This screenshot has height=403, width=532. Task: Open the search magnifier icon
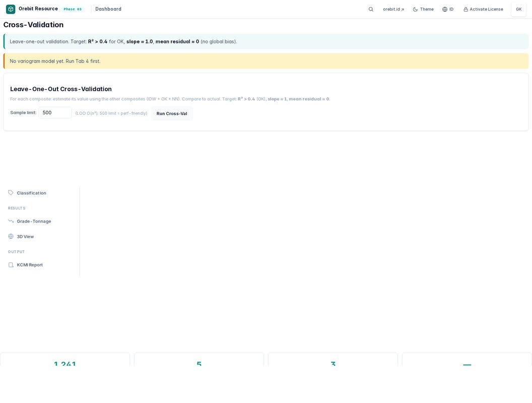[371, 9]
